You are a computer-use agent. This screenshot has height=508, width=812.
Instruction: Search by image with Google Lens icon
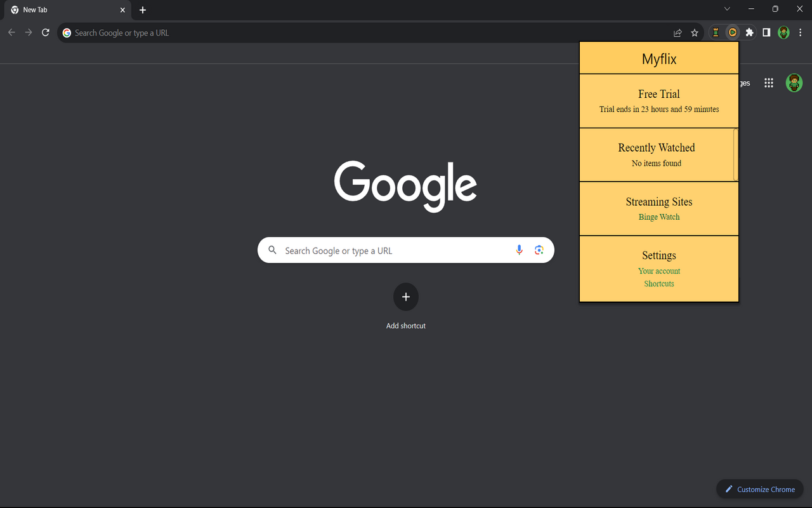[x=539, y=250]
